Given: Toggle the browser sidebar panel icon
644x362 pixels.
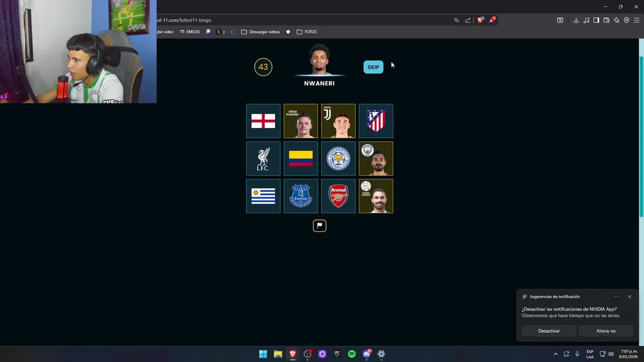Looking at the screenshot, I should pyautogui.click(x=596, y=20).
